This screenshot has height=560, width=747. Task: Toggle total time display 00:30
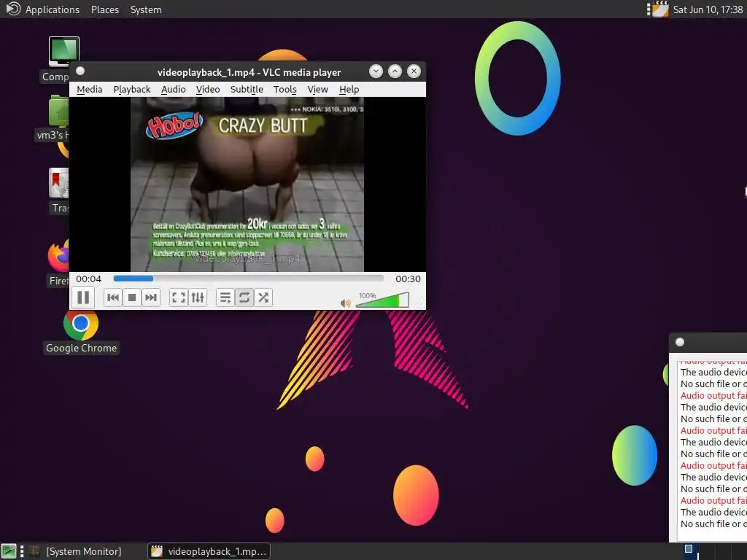click(408, 279)
